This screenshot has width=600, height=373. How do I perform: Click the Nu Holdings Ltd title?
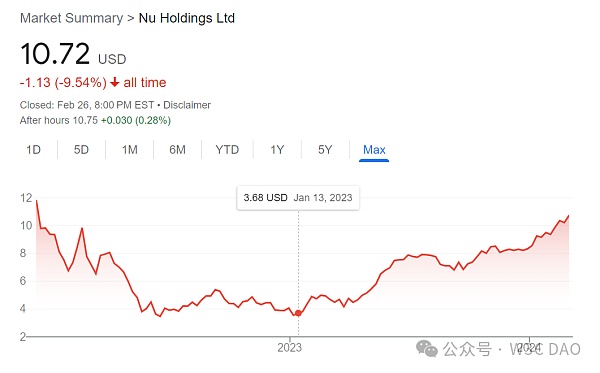coord(187,18)
